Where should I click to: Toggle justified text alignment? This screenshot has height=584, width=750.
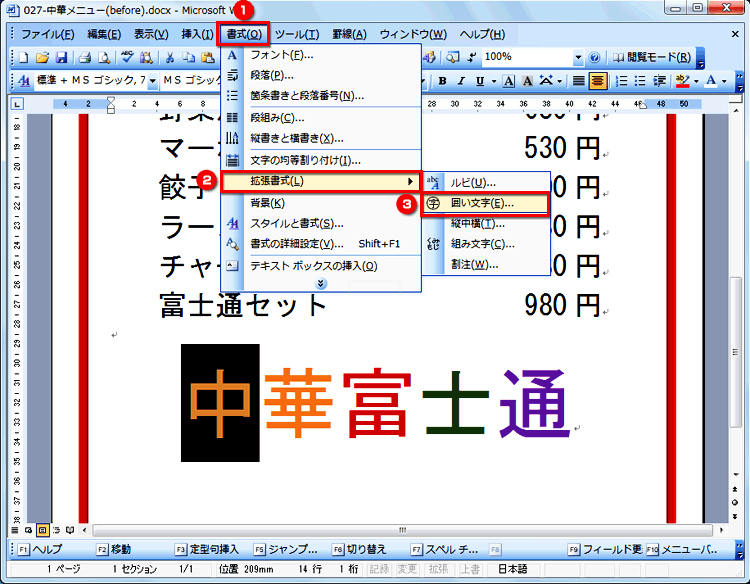coord(579,81)
